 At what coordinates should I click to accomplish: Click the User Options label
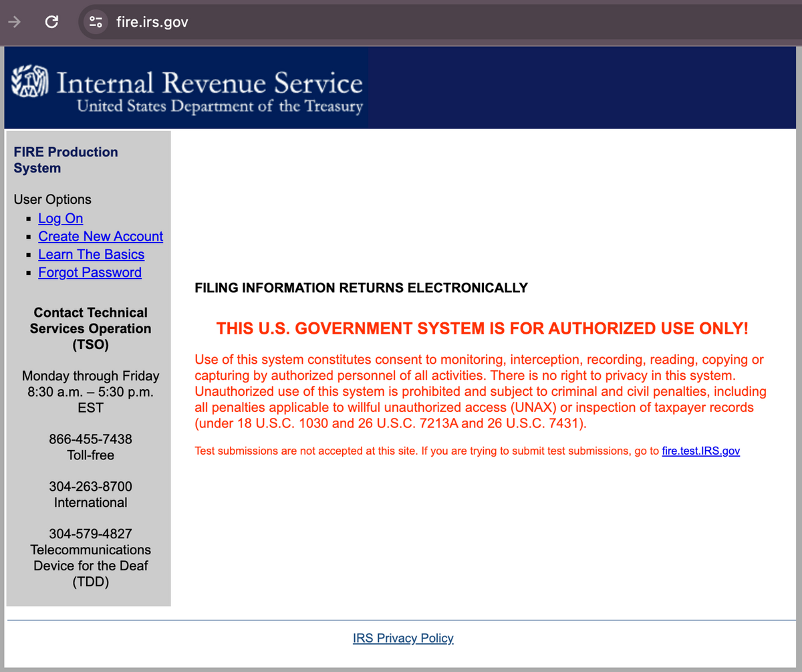(x=52, y=199)
